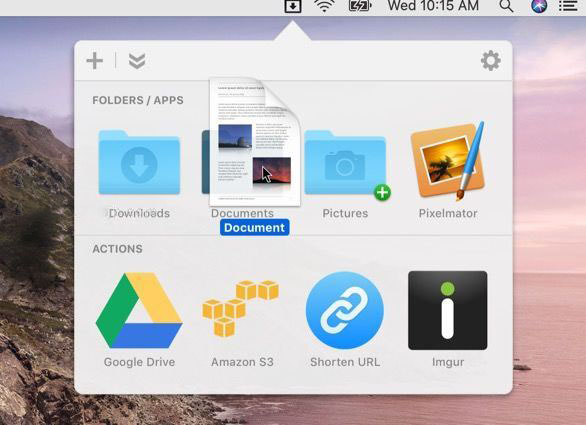
Task: Click the Dropzone menu bar icon
Action: pos(293,6)
